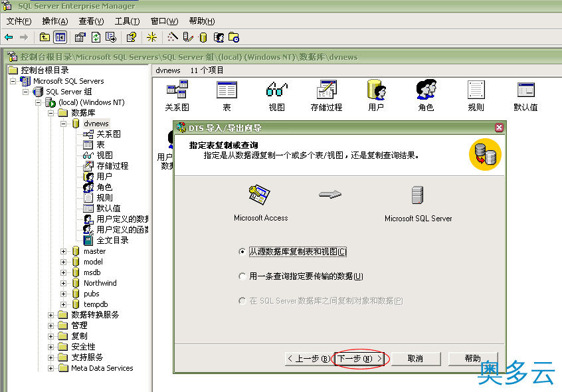Close the DTS 导入/导出向导 dialog

tap(499, 128)
